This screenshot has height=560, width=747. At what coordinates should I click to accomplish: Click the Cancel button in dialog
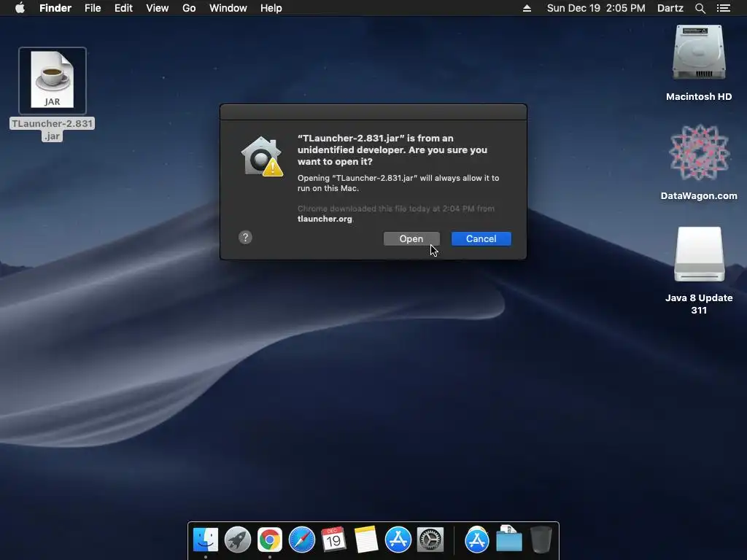tap(481, 238)
